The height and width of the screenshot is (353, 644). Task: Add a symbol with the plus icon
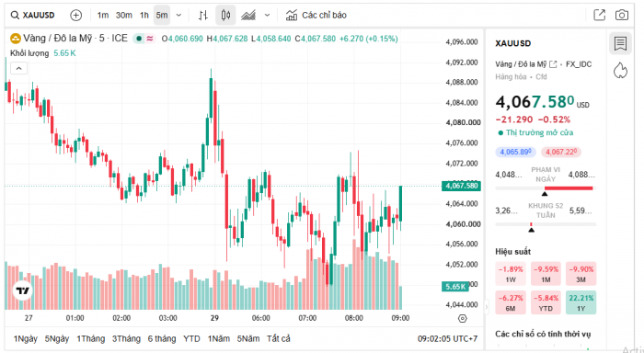tap(76, 16)
